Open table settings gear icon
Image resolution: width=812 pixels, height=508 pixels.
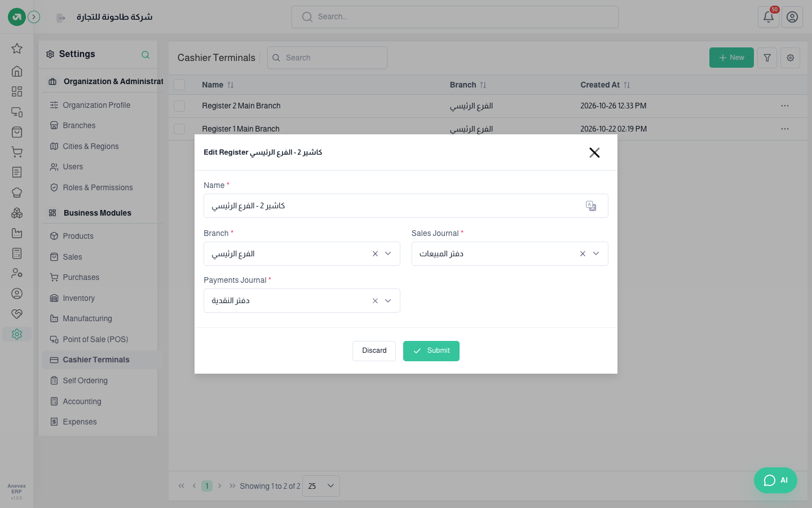(x=791, y=58)
